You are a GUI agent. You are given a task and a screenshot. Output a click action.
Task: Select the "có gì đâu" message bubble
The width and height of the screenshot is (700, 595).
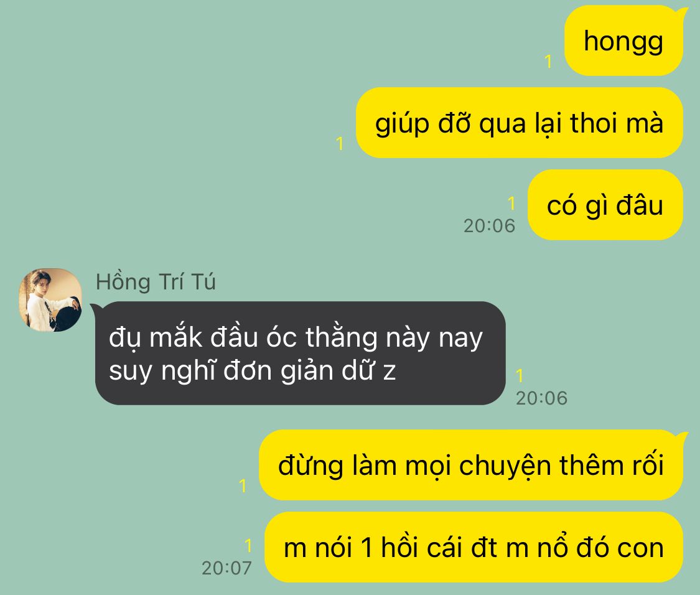click(x=605, y=205)
